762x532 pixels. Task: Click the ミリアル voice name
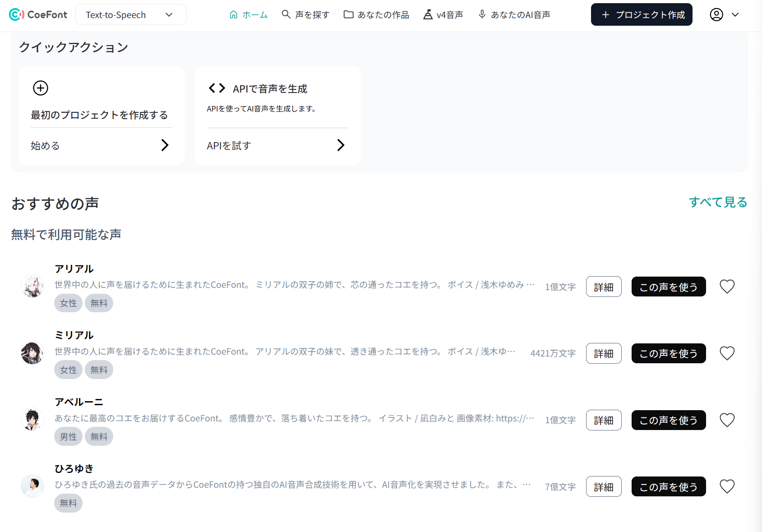(74, 335)
